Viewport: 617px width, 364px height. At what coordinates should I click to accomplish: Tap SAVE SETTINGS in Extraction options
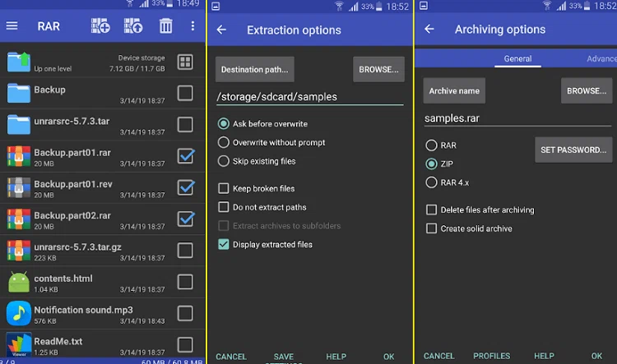pos(284,357)
